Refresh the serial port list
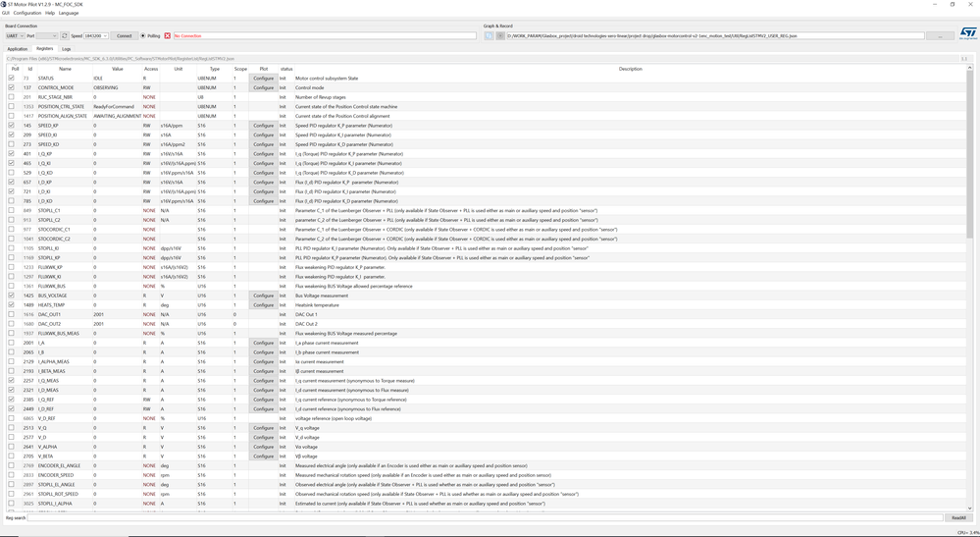Viewport: 980px width, 537px height. pyautogui.click(x=65, y=36)
